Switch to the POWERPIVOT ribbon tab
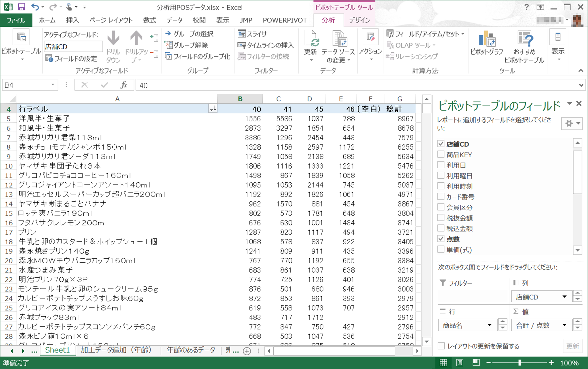This screenshot has width=588, height=369. pyautogui.click(x=285, y=20)
